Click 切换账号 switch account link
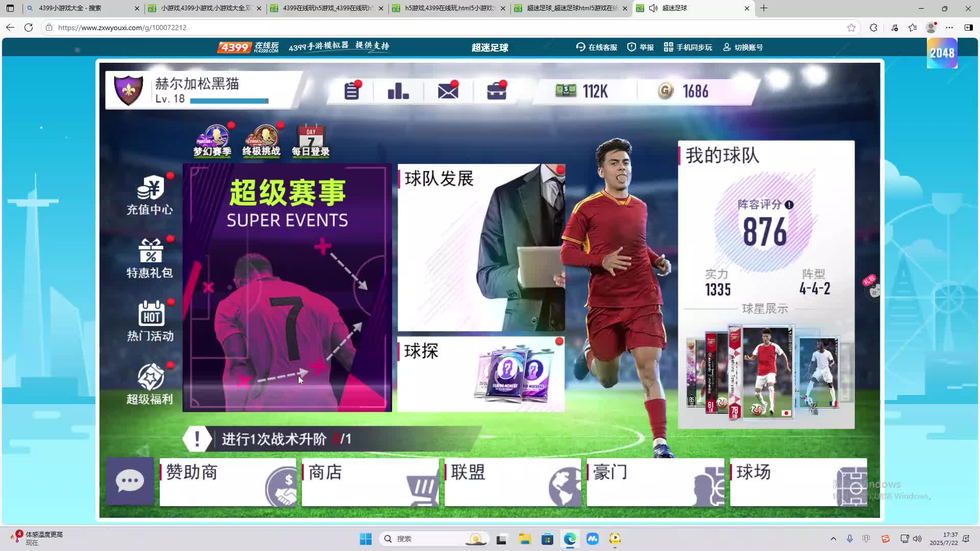 (743, 47)
